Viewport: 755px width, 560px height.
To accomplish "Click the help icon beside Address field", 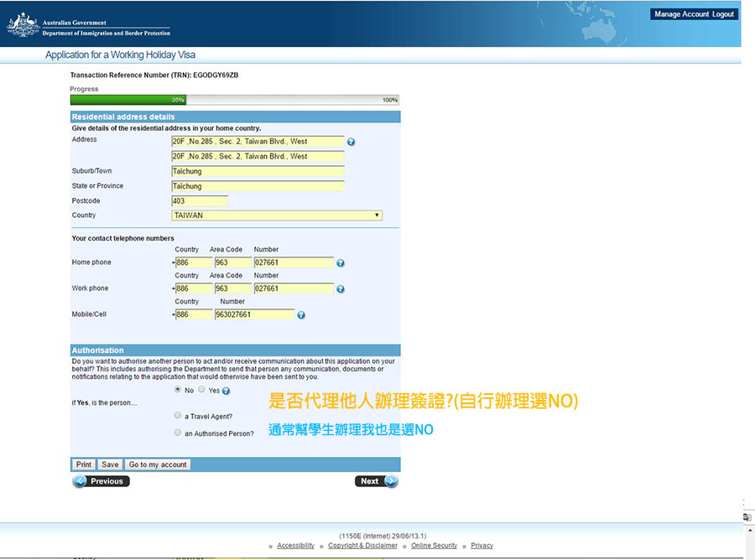I will pos(351,143).
